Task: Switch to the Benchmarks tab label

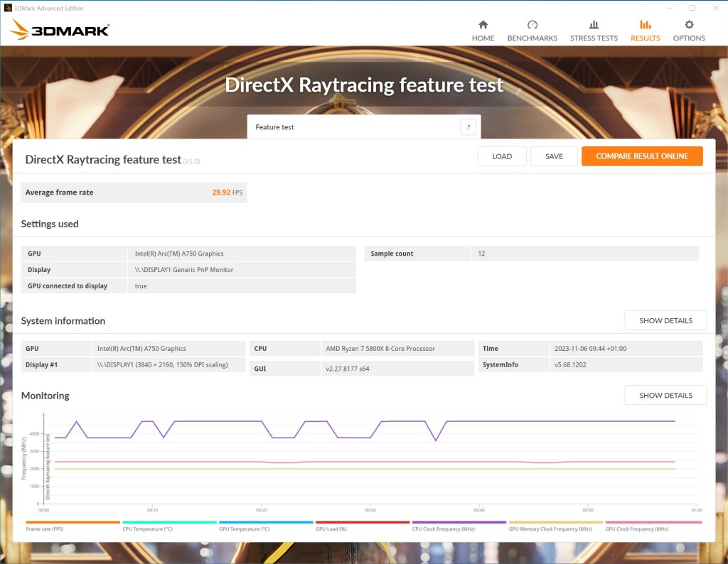Action: (532, 38)
